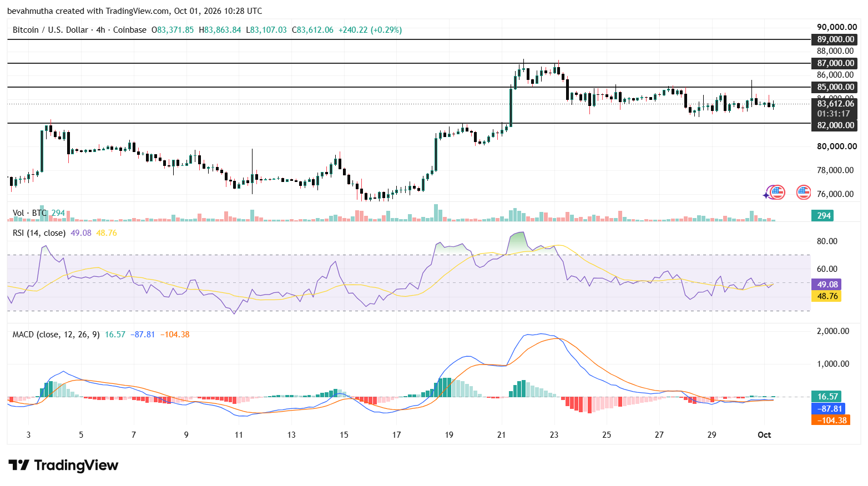Select the RSI (14, close) indicator legend
The width and height of the screenshot is (868, 486).
pyautogui.click(x=39, y=233)
